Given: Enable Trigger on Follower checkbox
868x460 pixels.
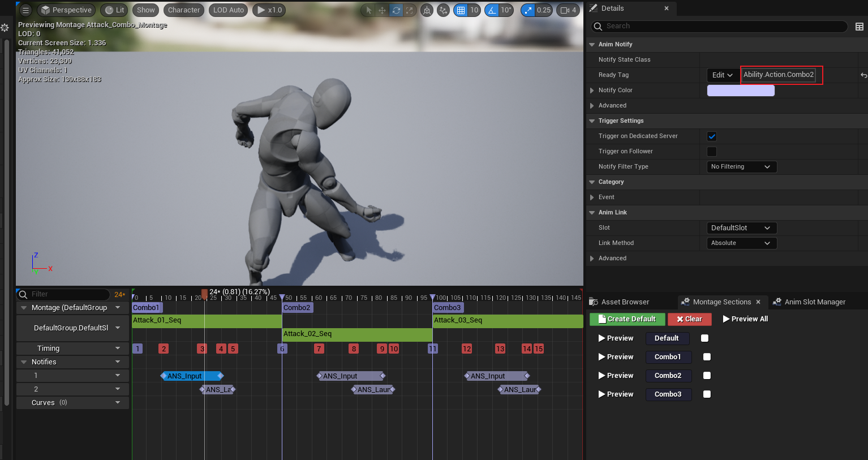Looking at the screenshot, I should [712, 152].
